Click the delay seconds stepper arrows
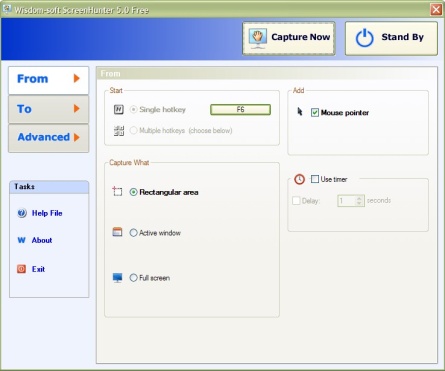 [x=359, y=201]
